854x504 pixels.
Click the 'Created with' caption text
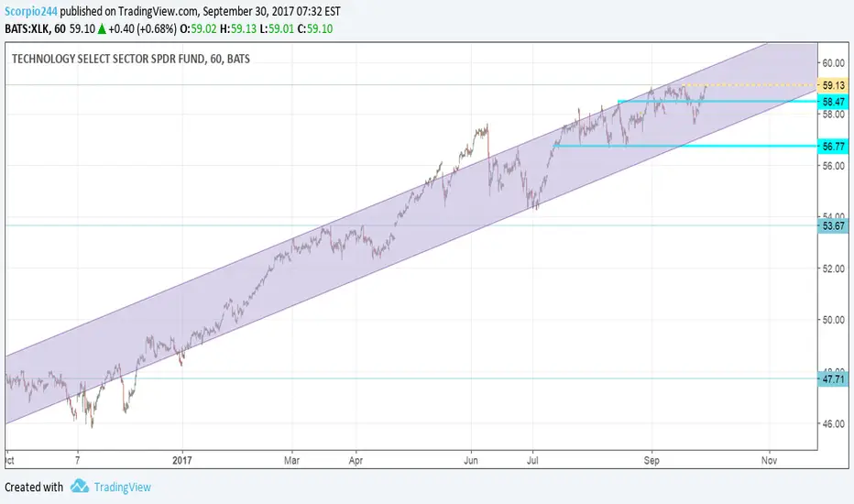coord(34,488)
